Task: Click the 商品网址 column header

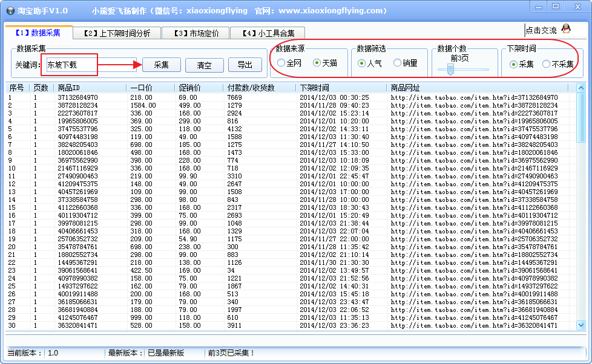Action: 477,88
